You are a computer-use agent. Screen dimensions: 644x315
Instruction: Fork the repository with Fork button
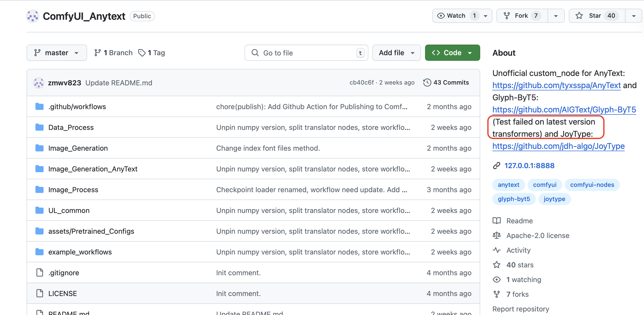coord(522,16)
